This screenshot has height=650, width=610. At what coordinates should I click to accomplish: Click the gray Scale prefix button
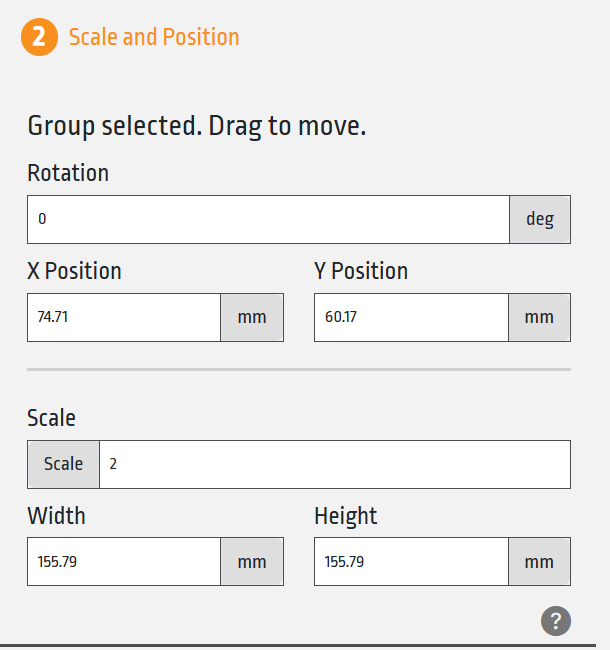63,464
